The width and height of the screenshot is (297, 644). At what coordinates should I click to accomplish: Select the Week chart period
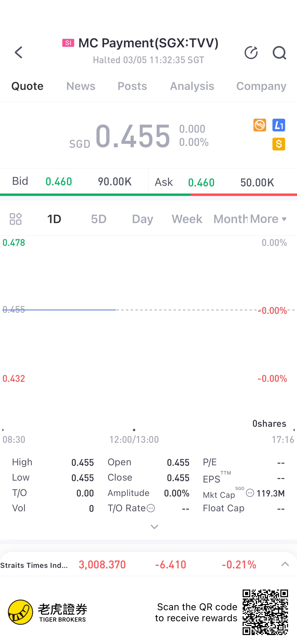(x=187, y=219)
